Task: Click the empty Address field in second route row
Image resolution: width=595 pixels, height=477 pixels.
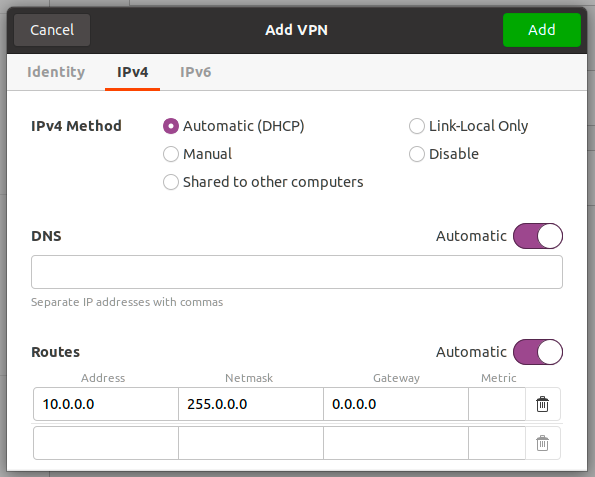Action: tap(106, 443)
